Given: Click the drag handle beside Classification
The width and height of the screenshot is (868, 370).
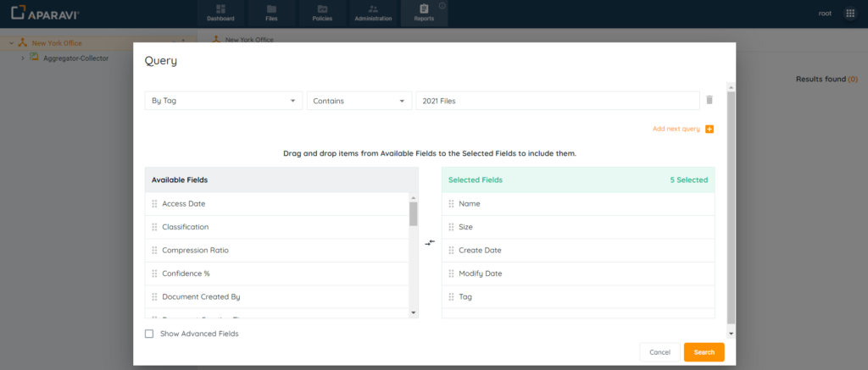Looking at the screenshot, I should pyautogui.click(x=154, y=227).
